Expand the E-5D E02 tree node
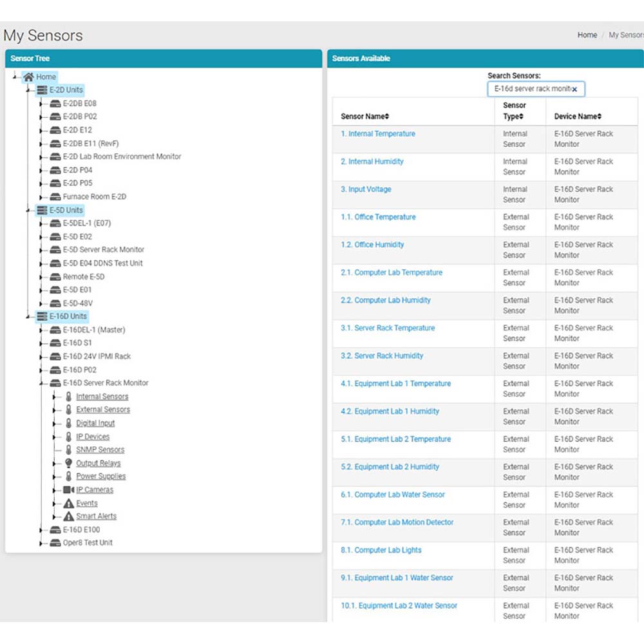The height and width of the screenshot is (644, 644). click(x=41, y=237)
